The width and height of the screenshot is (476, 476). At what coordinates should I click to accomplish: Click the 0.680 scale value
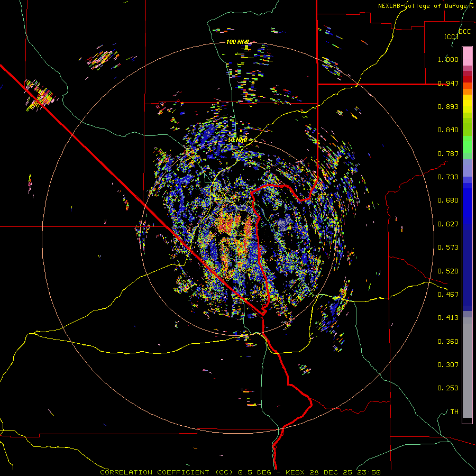[448, 200]
